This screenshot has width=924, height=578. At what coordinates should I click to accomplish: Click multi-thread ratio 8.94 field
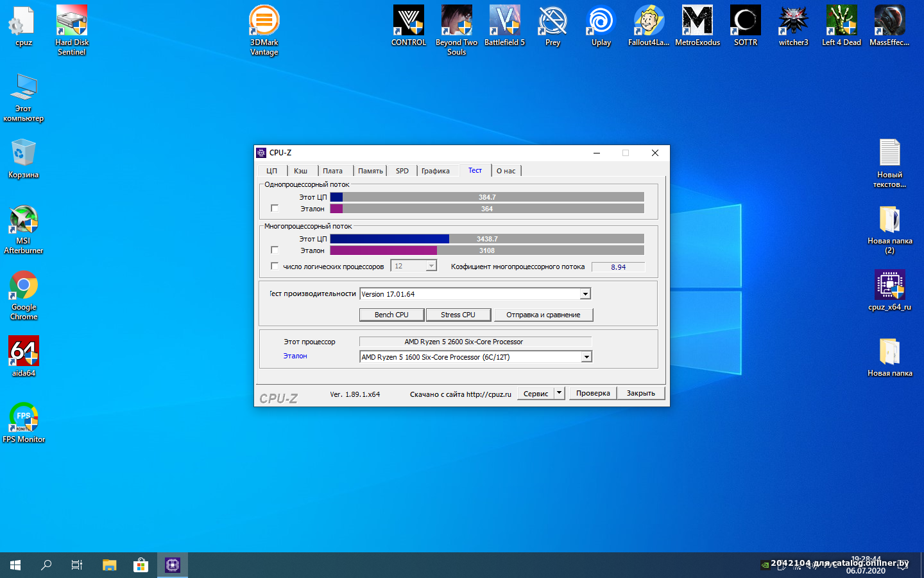pyautogui.click(x=618, y=267)
